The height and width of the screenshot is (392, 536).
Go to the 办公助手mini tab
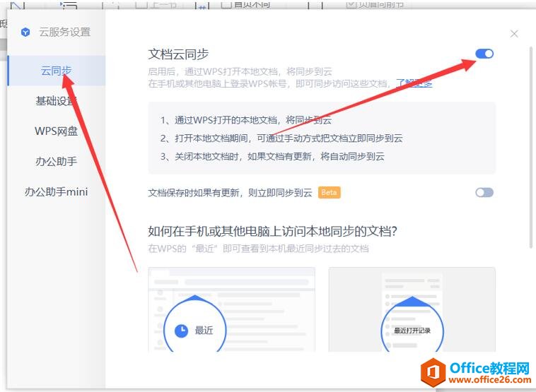(x=57, y=191)
